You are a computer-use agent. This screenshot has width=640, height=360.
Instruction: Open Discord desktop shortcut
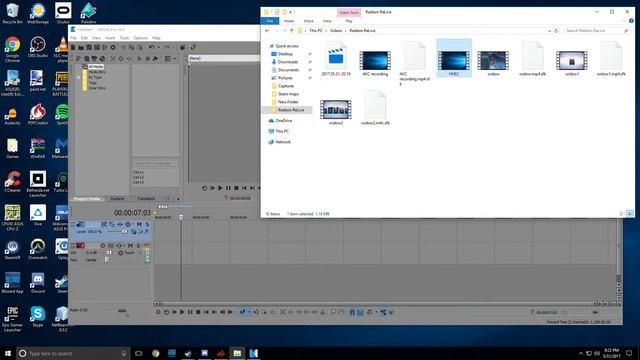tap(38, 283)
